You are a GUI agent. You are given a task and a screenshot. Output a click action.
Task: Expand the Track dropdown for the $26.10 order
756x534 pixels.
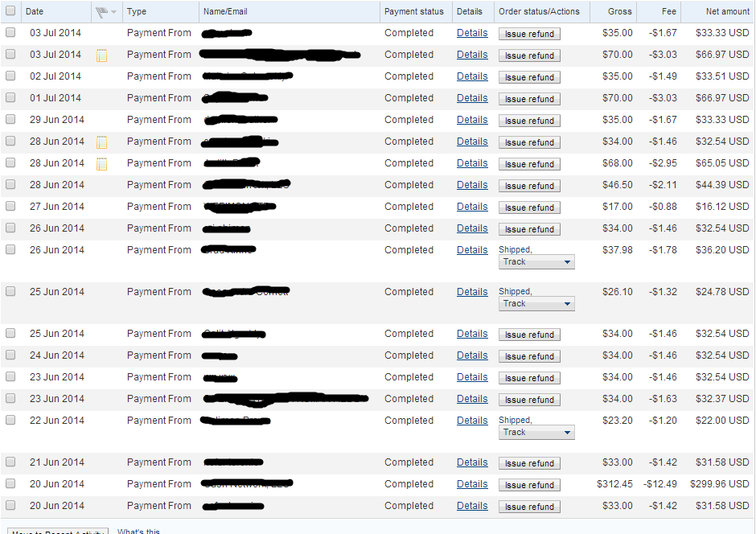coord(536,304)
